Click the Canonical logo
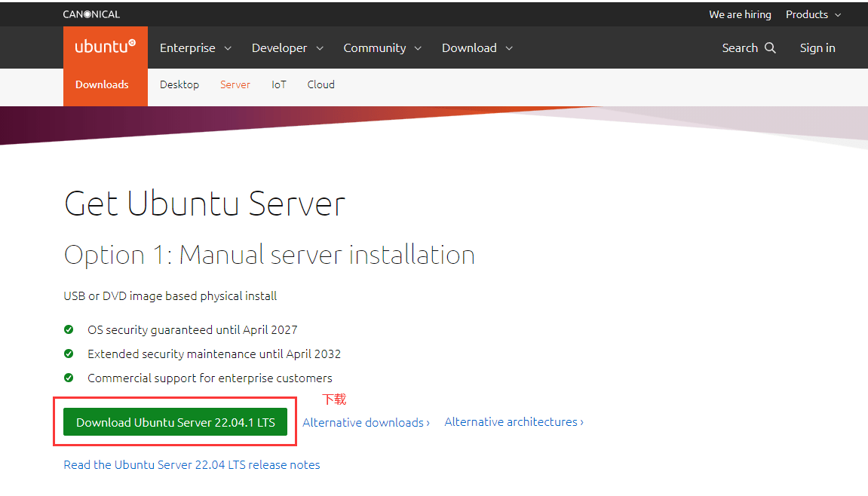Screen dimensions: 868x496 [x=91, y=14]
